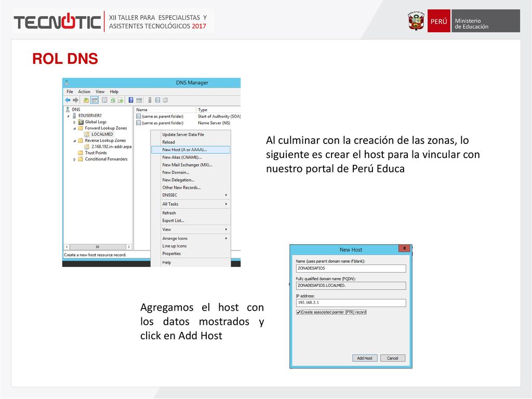Open the File menu
532x399 pixels.
70,91
